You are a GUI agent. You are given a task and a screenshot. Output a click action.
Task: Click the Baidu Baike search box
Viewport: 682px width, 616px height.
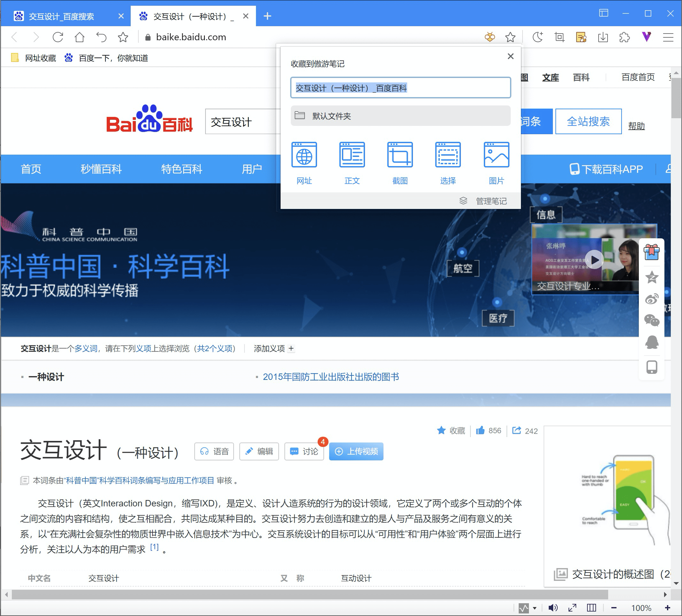(243, 121)
